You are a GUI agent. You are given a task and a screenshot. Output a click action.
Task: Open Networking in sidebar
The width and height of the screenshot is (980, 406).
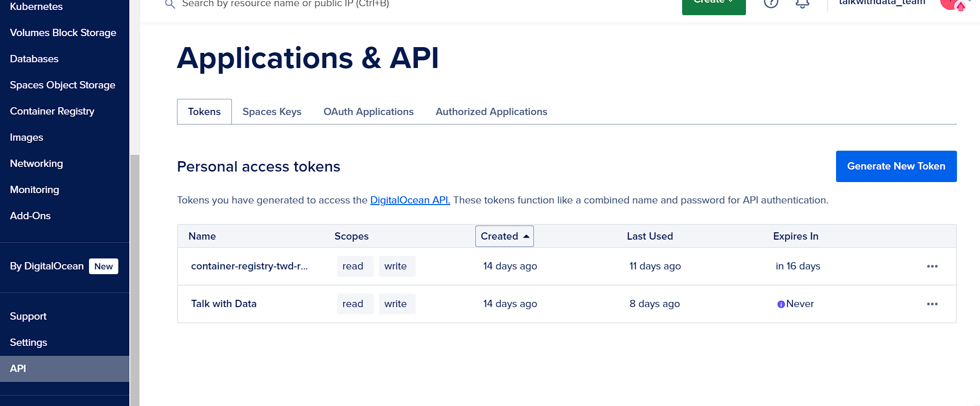[36, 163]
